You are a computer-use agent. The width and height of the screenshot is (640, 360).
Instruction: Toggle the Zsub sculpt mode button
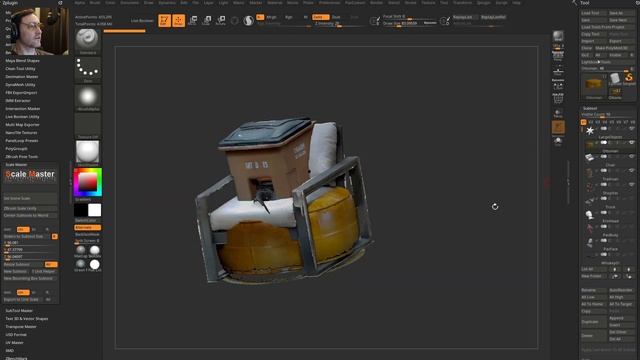(336, 17)
